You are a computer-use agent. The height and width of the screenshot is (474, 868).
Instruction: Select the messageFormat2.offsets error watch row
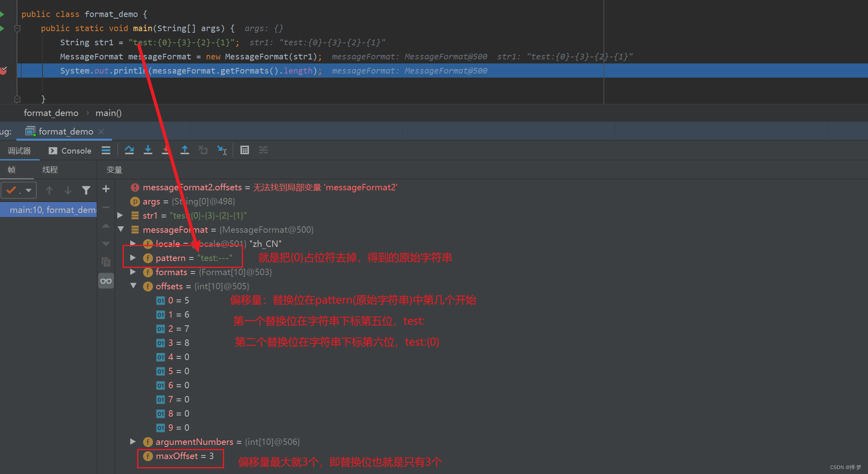coord(264,187)
